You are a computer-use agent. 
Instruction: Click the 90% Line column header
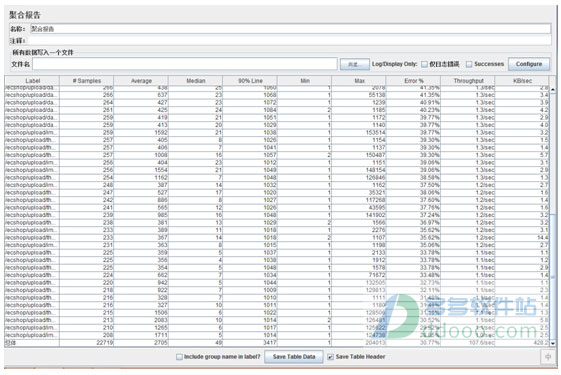(250, 81)
